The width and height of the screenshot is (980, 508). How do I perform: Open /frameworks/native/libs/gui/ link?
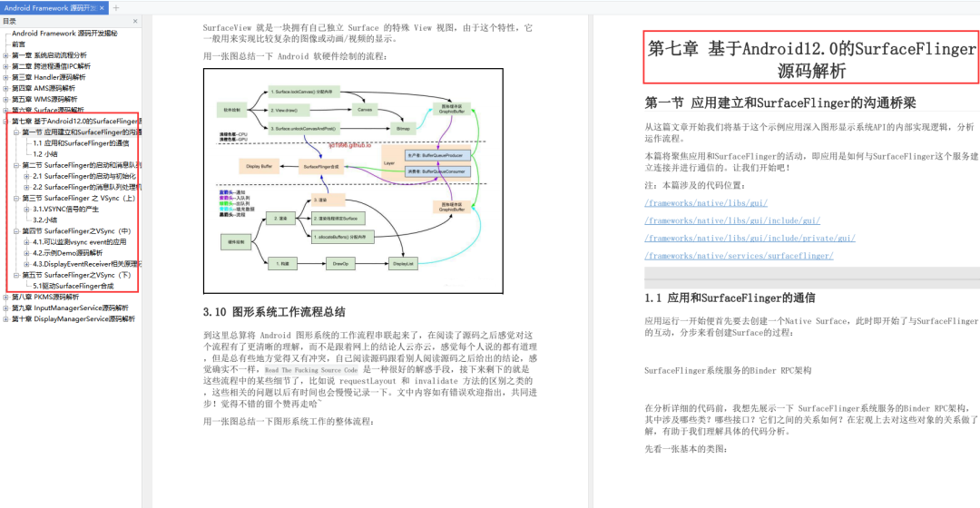click(706, 203)
